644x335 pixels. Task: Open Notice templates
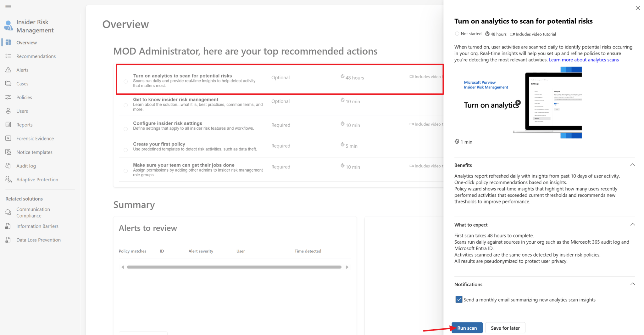point(34,152)
